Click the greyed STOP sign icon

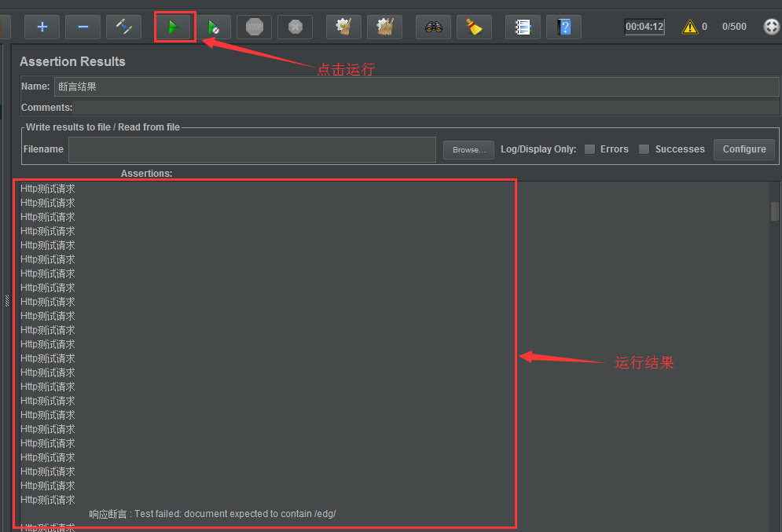(255, 27)
